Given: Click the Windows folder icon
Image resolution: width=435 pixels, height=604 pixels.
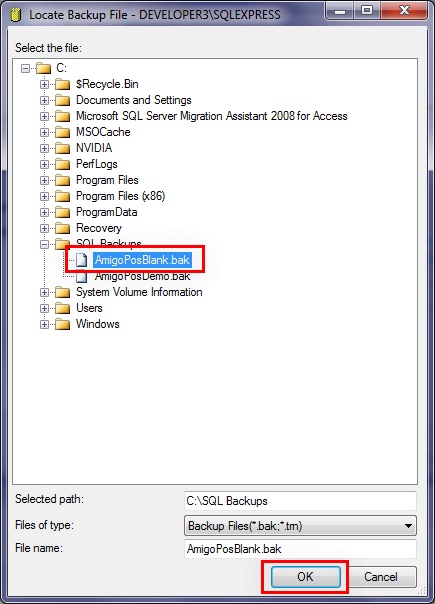Looking at the screenshot, I should pos(62,324).
